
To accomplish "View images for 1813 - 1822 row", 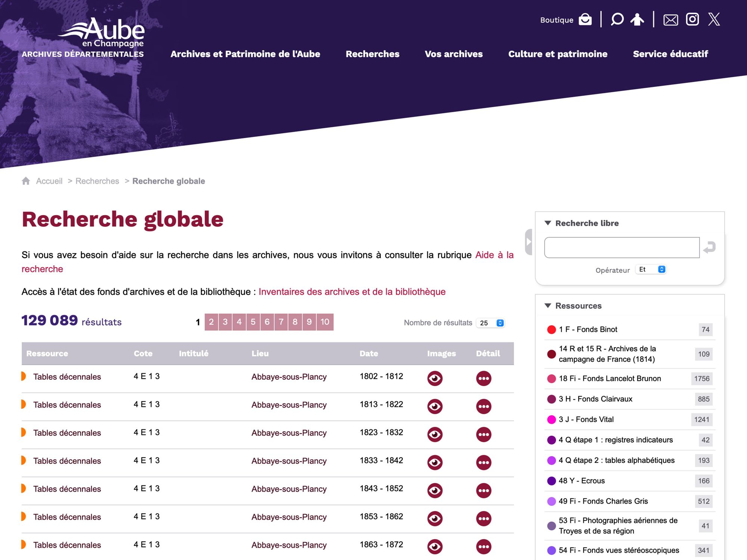I will coord(435,406).
